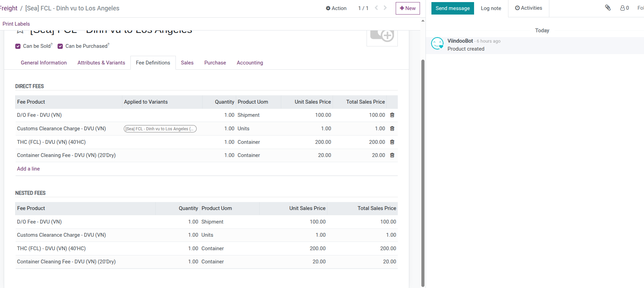This screenshot has width=644, height=288.
Task: Delete the D/O Fee direct fee line
Action: click(392, 115)
